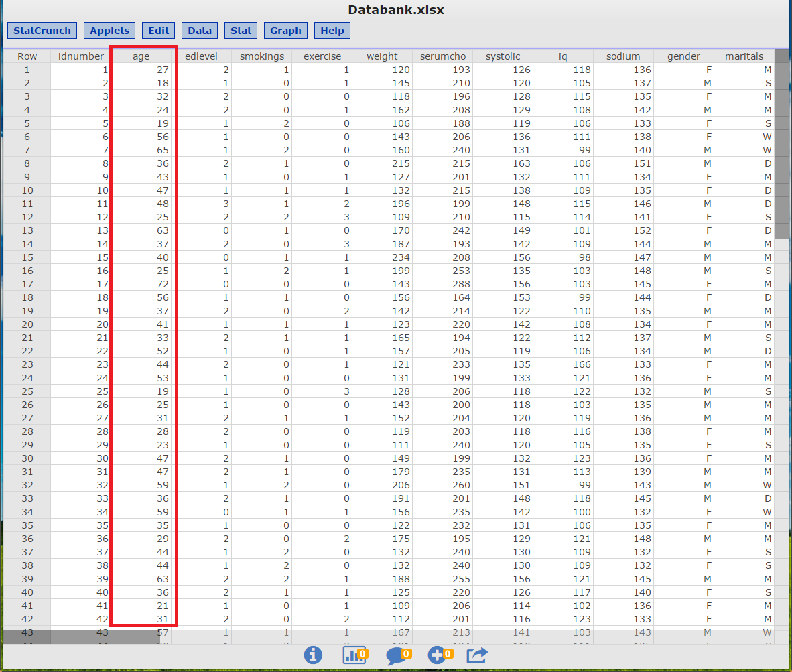Select the exercise column header

tap(322, 56)
